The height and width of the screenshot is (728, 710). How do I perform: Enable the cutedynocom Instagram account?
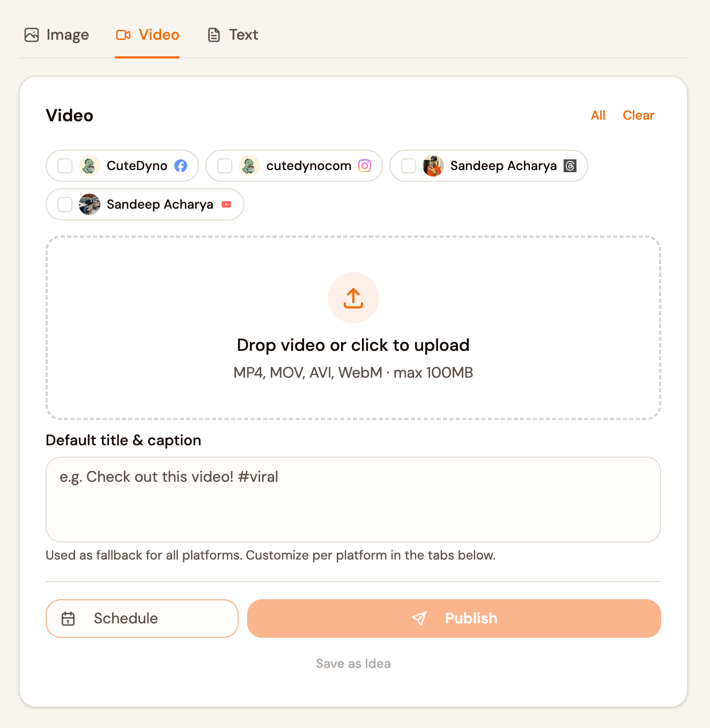(224, 166)
